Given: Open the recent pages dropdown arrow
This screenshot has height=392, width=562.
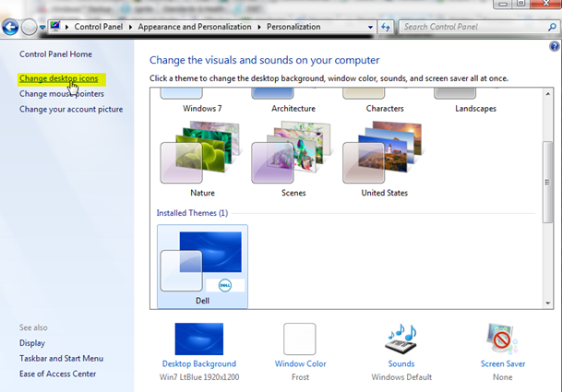Looking at the screenshot, I should pos(42,28).
